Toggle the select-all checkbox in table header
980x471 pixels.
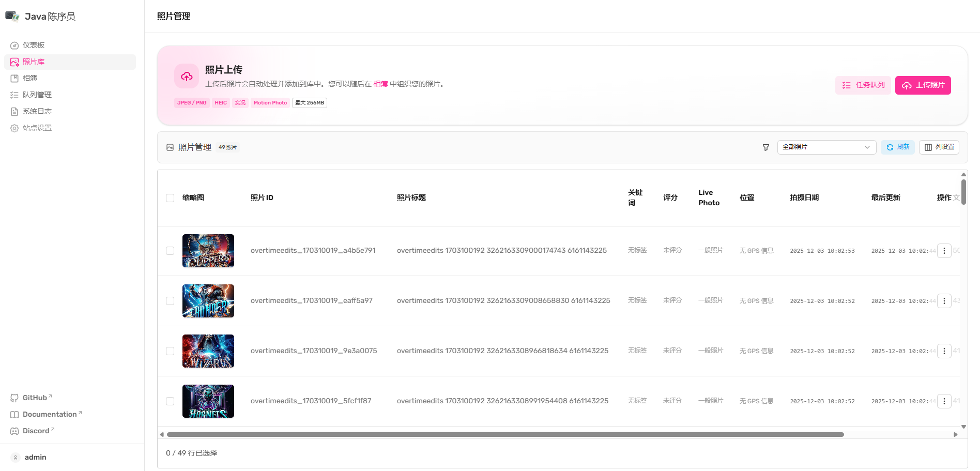click(x=170, y=198)
